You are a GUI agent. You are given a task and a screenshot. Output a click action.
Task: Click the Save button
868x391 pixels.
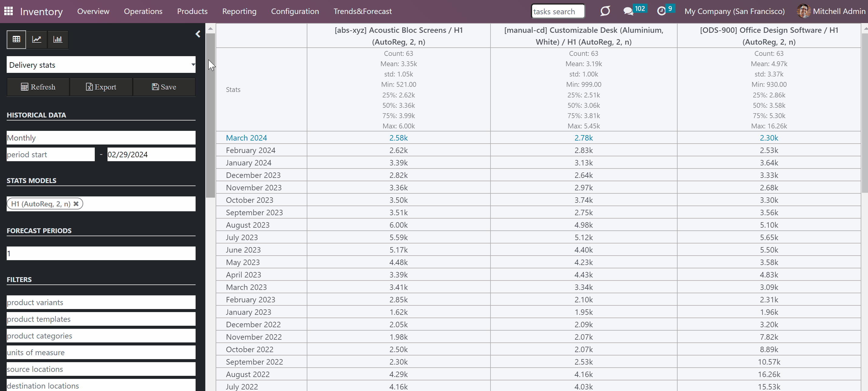pyautogui.click(x=164, y=87)
